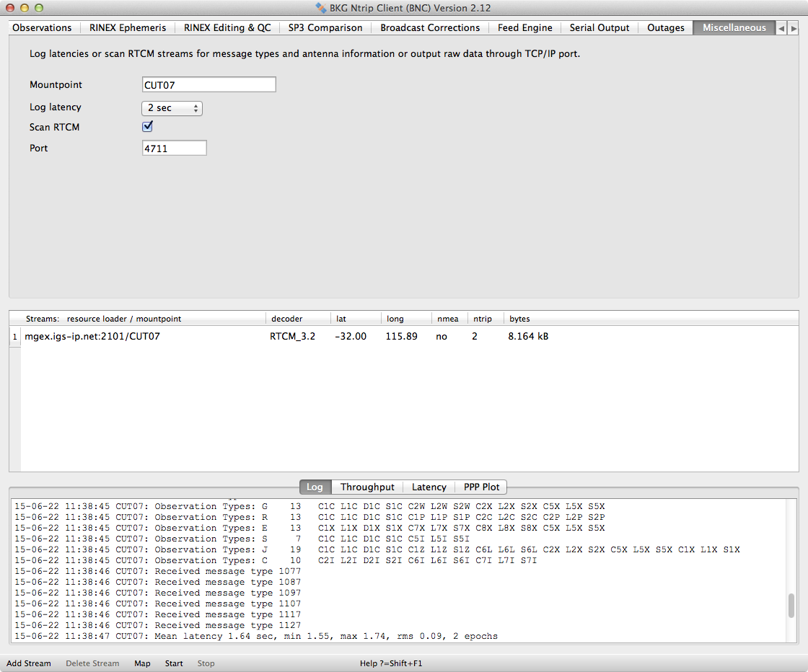808x672 pixels.
Task: Open the Log latency dropdown
Action: click(x=172, y=108)
